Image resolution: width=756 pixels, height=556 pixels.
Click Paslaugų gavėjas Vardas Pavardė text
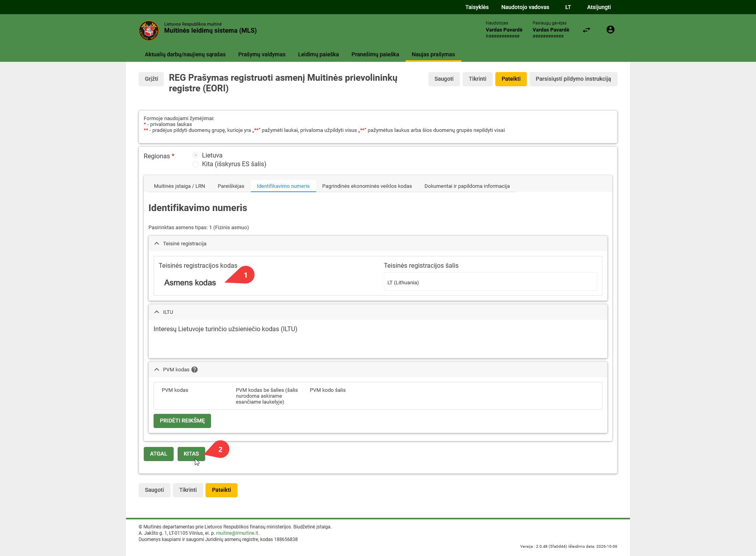coord(551,30)
